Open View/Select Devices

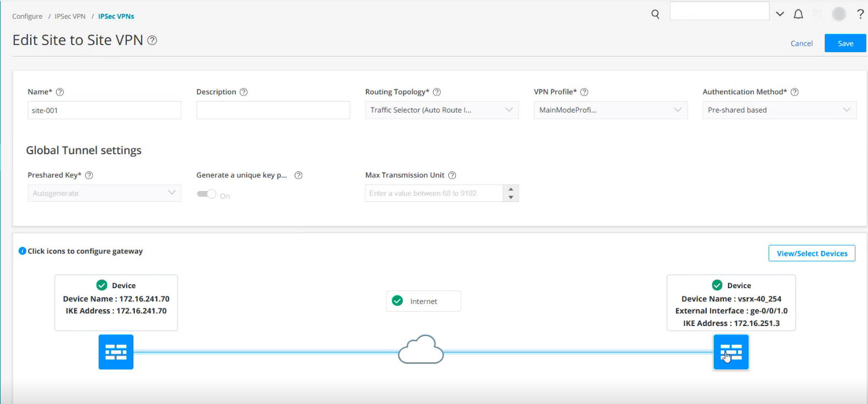point(812,254)
